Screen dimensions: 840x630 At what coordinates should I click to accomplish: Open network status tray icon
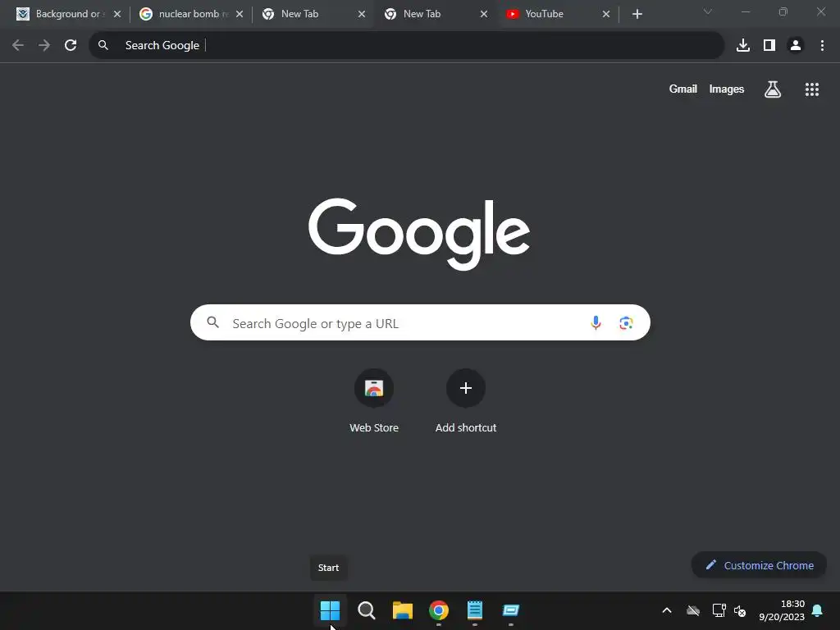(x=719, y=610)
